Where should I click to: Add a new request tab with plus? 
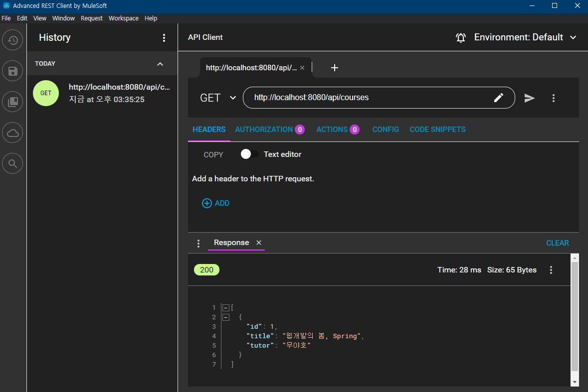335,68
